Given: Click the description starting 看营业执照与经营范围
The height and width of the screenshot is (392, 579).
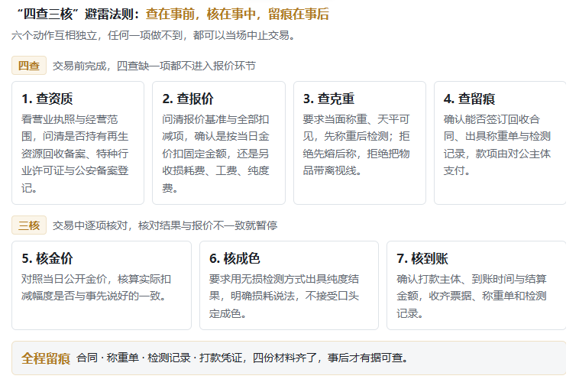Looking at the screenshot, I should pos(75,154).
